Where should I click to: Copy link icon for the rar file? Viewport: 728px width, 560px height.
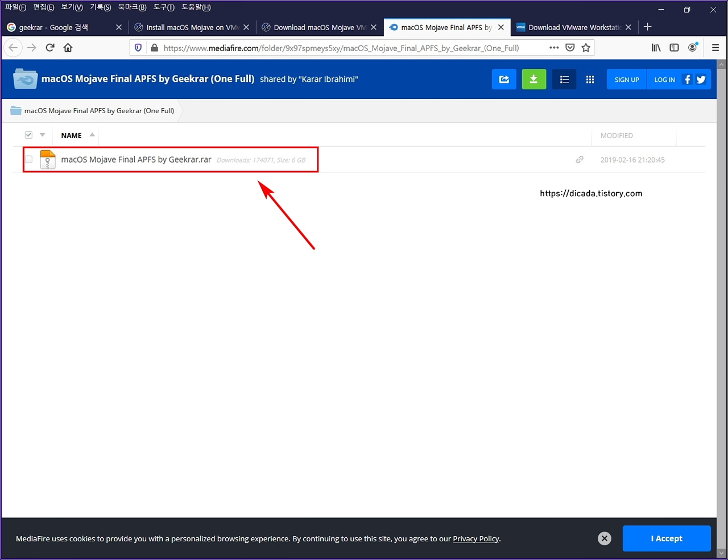pos(580,160)
